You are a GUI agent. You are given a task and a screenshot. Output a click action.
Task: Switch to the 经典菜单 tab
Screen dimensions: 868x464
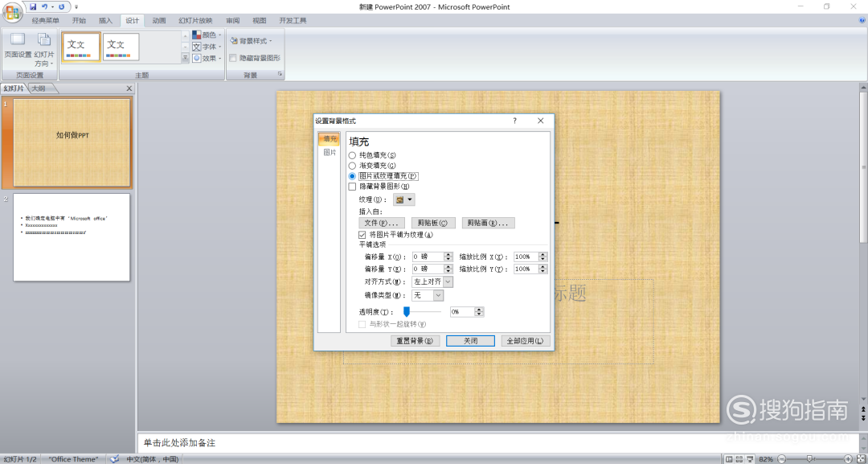click(x=45, y=20)
